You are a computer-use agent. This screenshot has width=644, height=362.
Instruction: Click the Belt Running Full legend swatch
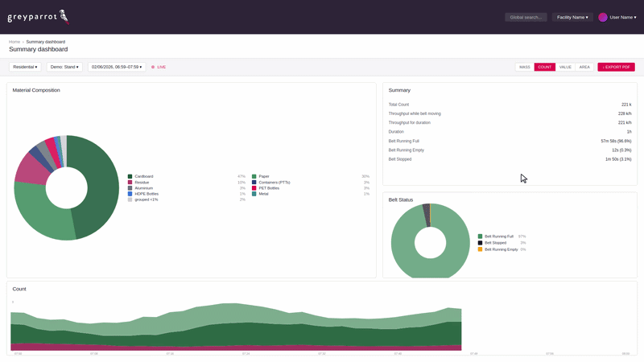(x=480, y=237)
